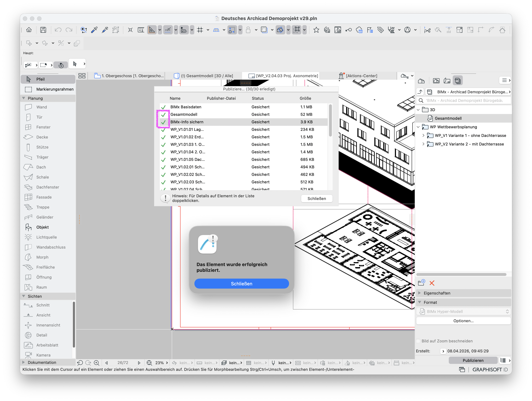The image size is (532, 401).
Task: Select the Lichtquelle tool
Action: (48, 237)
